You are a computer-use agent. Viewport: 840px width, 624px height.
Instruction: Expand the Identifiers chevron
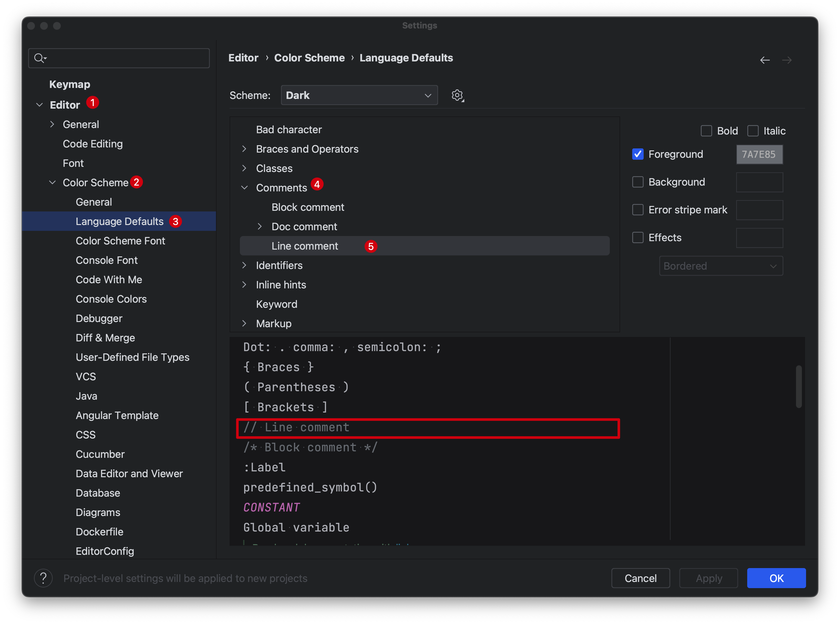click(244, 265)
